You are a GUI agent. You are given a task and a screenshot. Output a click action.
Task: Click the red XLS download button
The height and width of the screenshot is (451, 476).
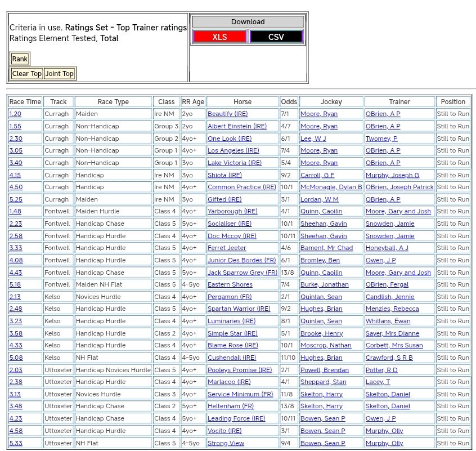(219, 37)
